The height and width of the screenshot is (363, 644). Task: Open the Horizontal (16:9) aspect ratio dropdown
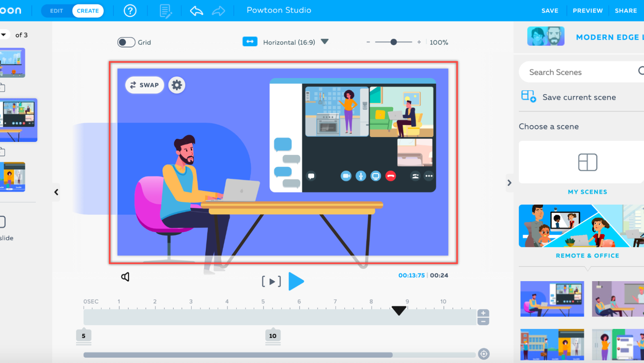tap(325, 42)
